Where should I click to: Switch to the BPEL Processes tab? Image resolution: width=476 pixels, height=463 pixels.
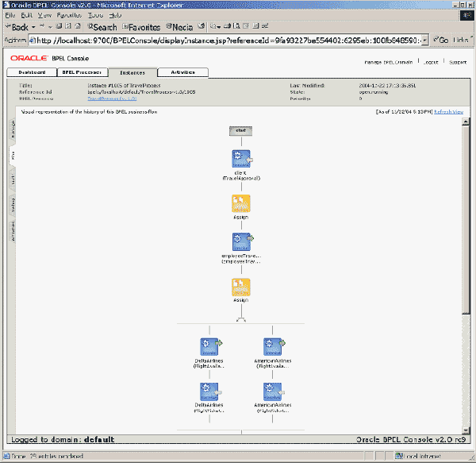82,72
